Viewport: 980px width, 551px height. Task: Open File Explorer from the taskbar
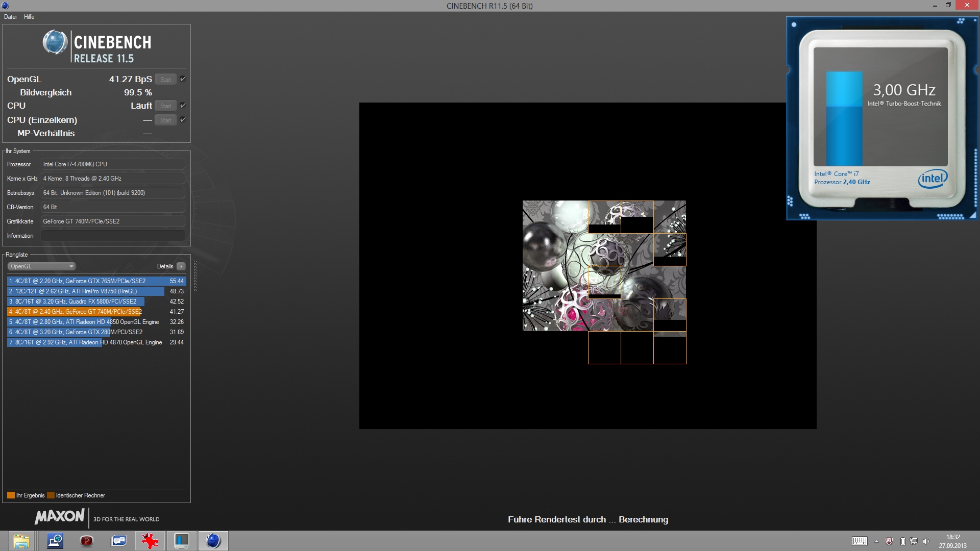tap(21, 541)
